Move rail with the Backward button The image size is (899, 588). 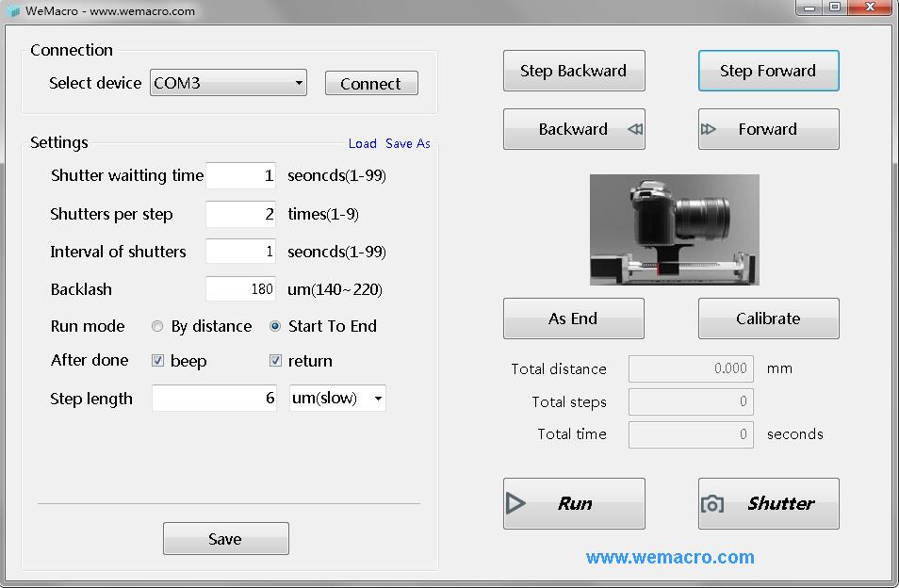(574, 129)
